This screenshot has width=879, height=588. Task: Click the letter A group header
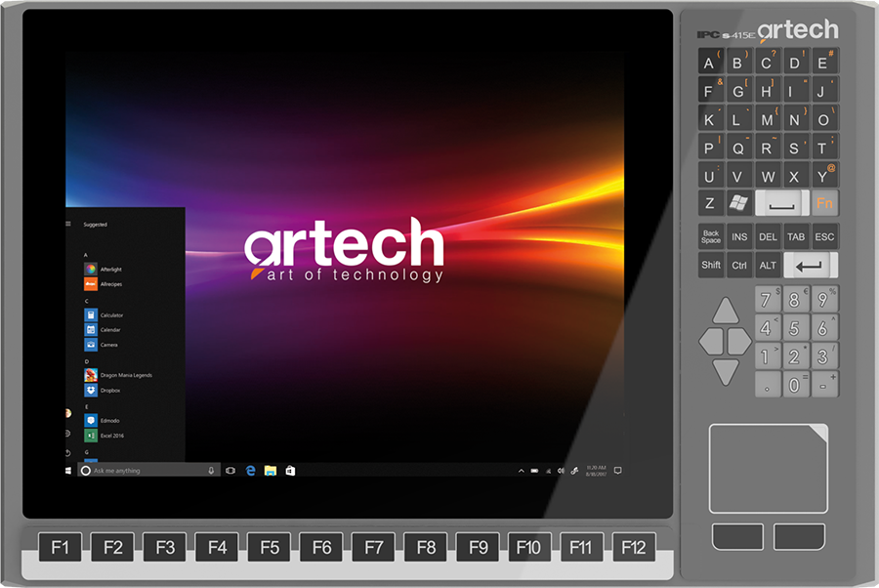pyautogui.click(x=86, y=255)
